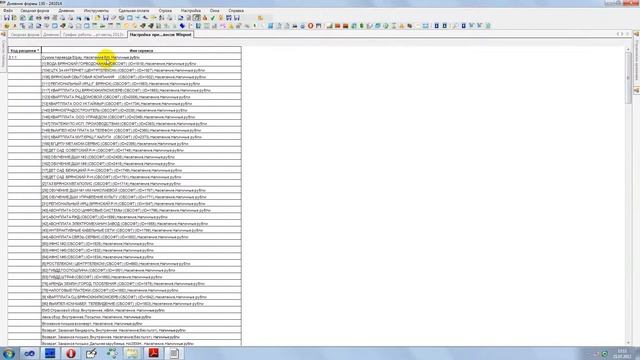Switch to the Дневник document tab

click(51, 35)
